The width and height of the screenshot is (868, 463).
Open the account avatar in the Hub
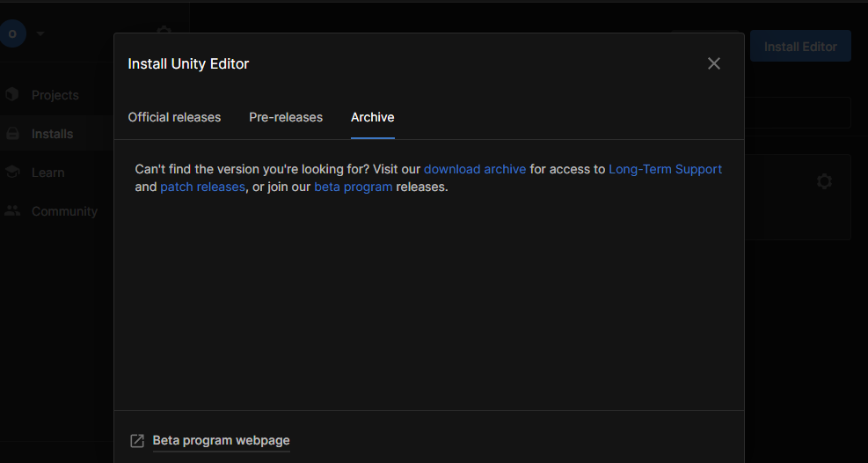tap(12, 33)
